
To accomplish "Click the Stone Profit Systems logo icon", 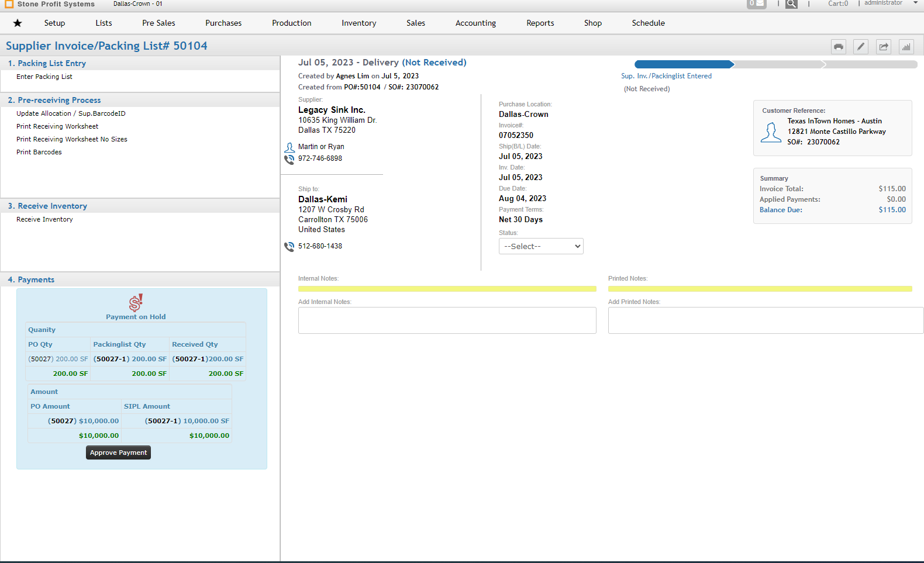I will 9,4.
